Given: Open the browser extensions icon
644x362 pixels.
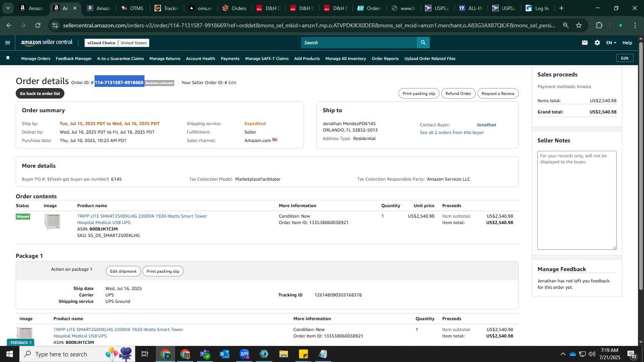Looking at the screenshot, I should [599, 25].
